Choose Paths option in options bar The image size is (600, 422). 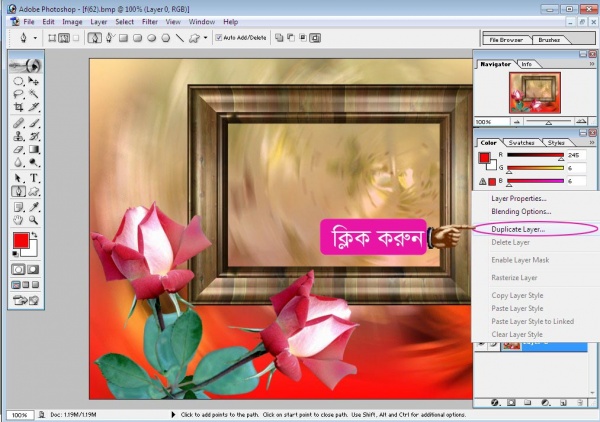tap(64, 38)
